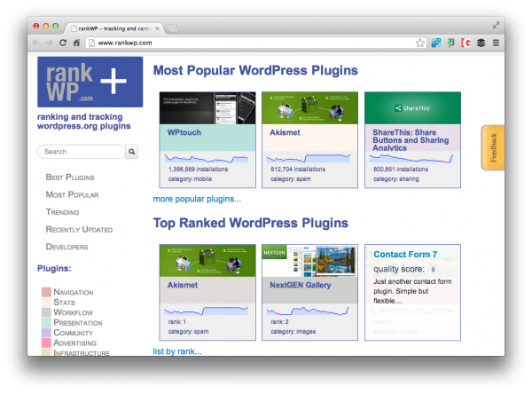This screenshot has width=532, height=394.
Task: Click the 1,396,589 installations text
Action: tap(198, 169)
